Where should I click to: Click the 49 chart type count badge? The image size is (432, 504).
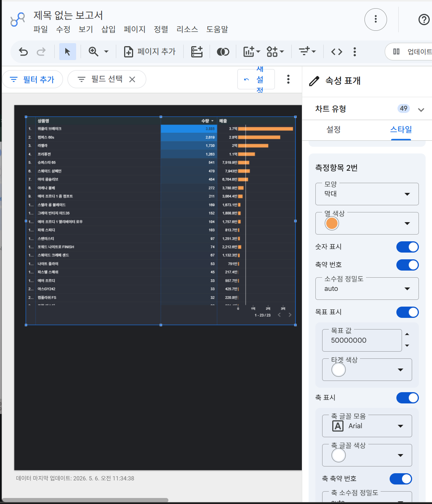tap(403, 108)
